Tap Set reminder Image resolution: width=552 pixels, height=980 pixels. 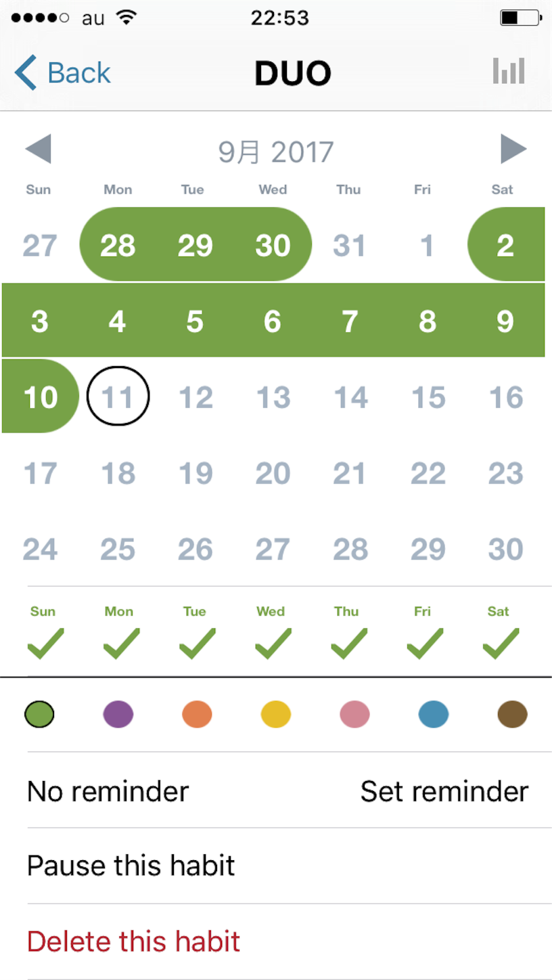(444, 790)
